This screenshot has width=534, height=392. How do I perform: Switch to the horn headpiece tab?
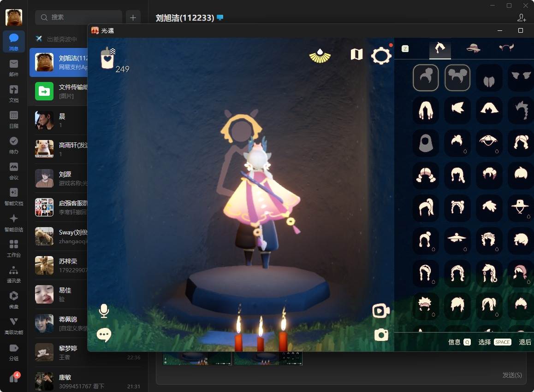click(506, 47)
